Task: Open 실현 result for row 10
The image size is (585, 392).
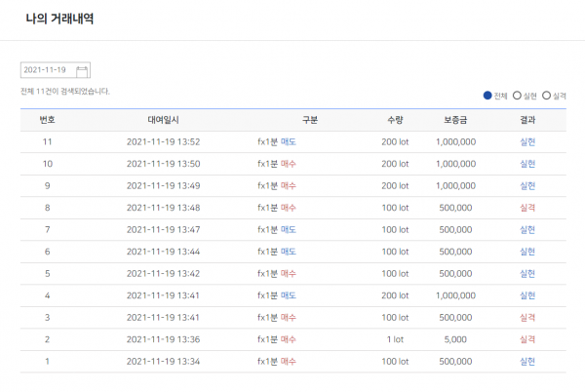Action: [527, 164]
